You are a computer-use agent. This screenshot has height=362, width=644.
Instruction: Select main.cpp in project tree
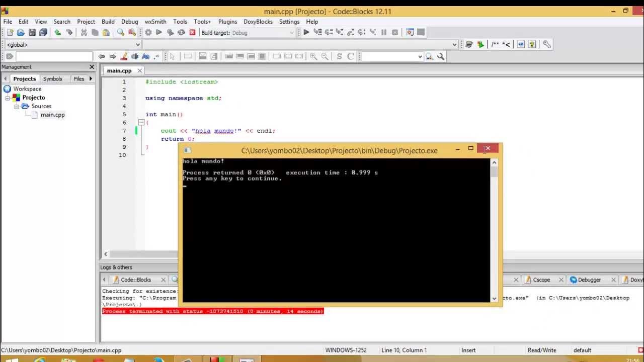pyautogui.click(x=52, y=115)
